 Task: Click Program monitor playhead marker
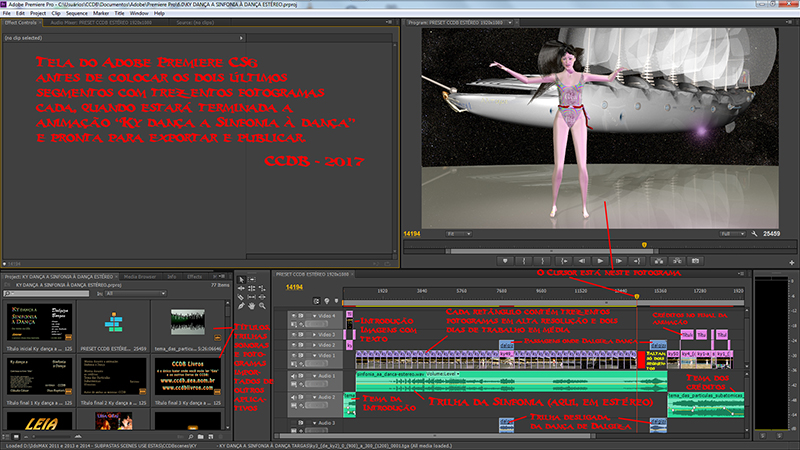click(644, 245)
